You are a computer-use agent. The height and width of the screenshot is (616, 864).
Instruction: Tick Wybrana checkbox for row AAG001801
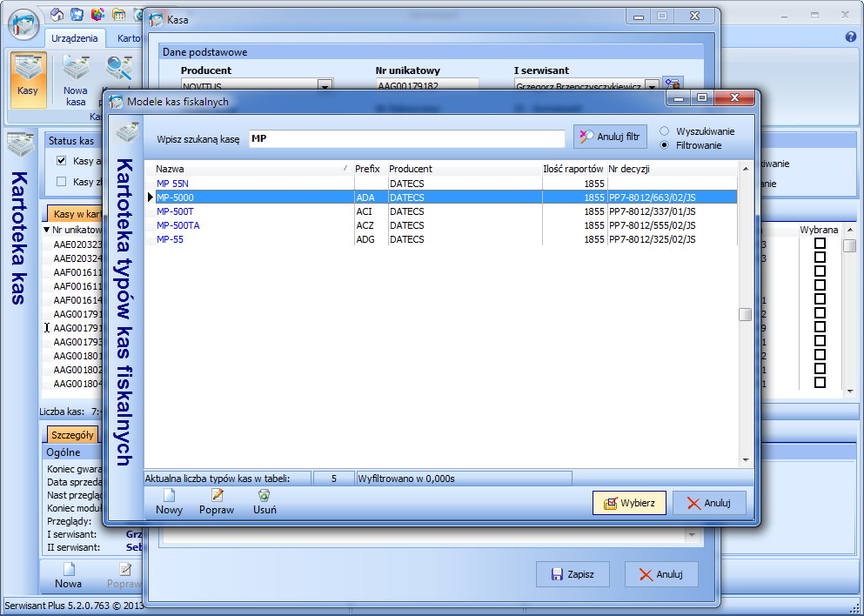coord(820,355)
